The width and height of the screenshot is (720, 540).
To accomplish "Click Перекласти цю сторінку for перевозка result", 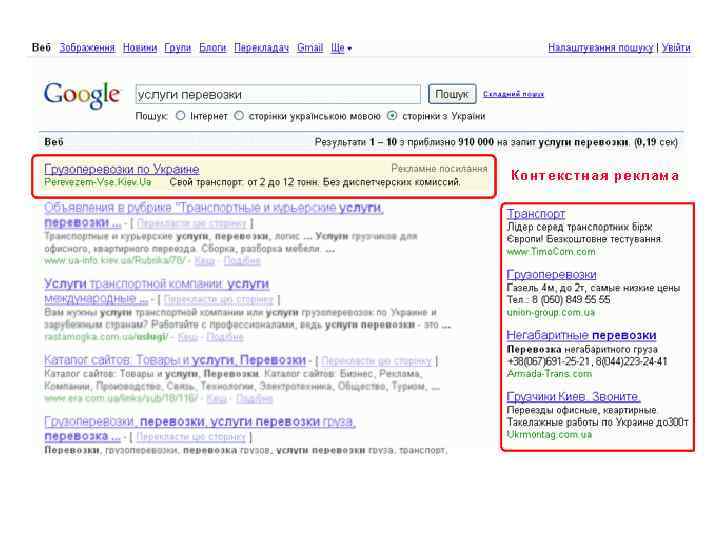I will pyautogui.click(x=191, y=437).
